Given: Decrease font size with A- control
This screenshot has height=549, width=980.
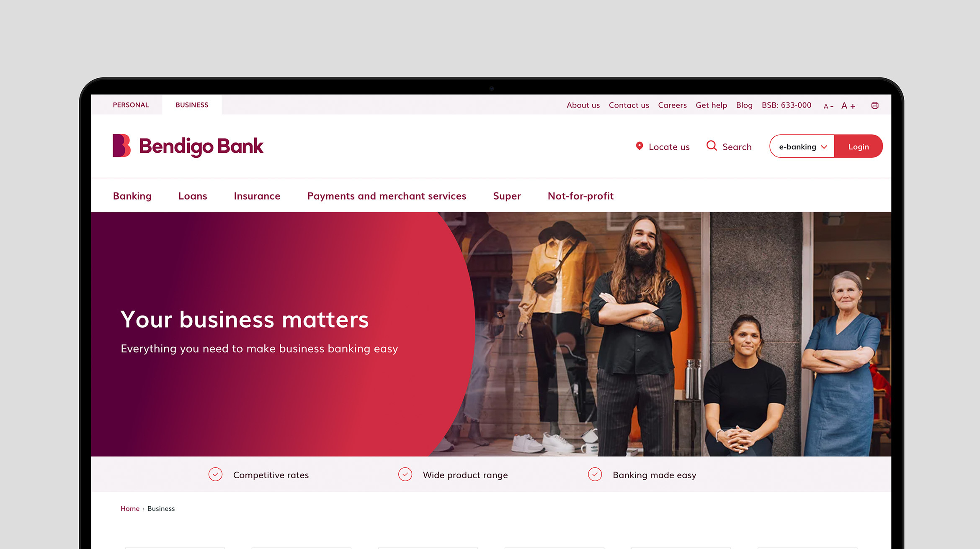Looking at the screenshot, I should 828,106.
